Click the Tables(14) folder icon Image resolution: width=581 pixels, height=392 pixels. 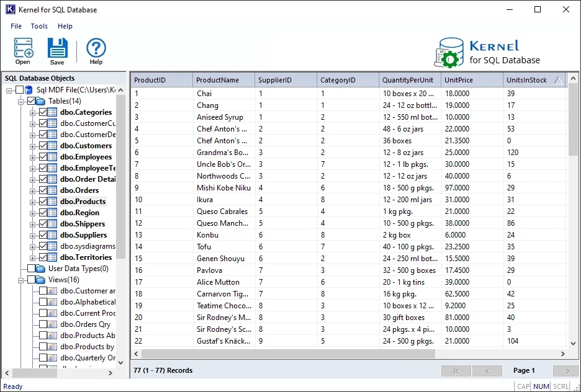coord(41,101)
